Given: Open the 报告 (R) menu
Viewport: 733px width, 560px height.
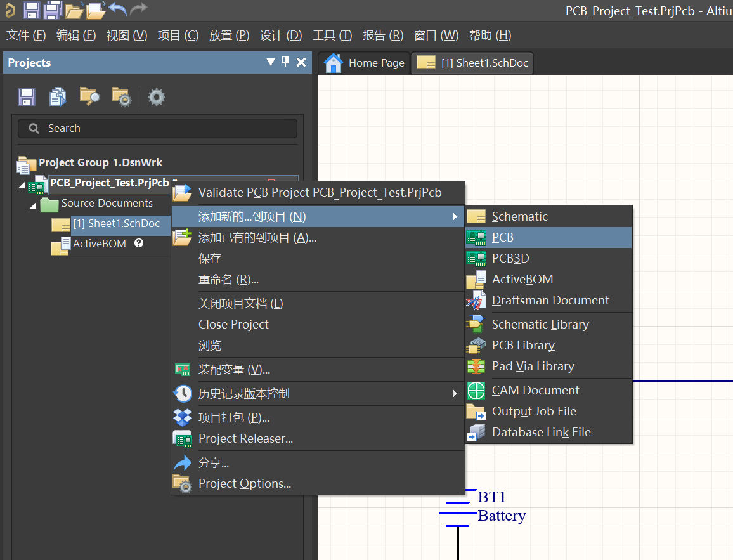Looking at the screenshot, I should coord(383,36).
